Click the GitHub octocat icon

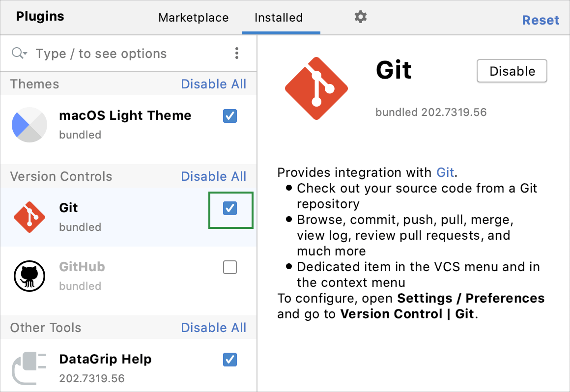29,276
